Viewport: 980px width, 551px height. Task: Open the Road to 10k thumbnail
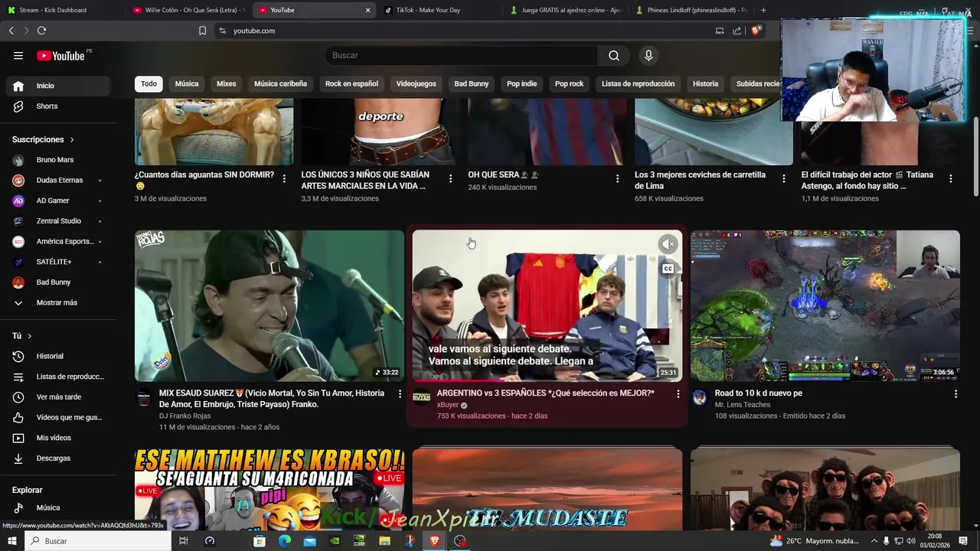tap(825, 306)
